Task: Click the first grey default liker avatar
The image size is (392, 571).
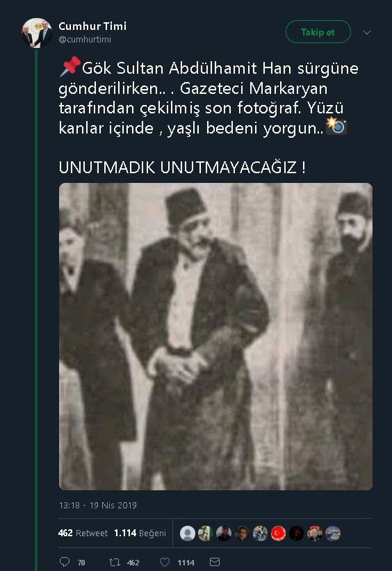Action: point(188,533)
